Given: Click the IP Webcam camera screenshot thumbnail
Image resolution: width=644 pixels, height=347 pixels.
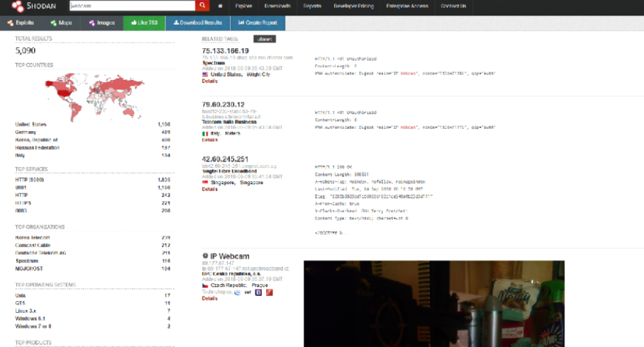Looking at the screenshot, I should (434, 303).
